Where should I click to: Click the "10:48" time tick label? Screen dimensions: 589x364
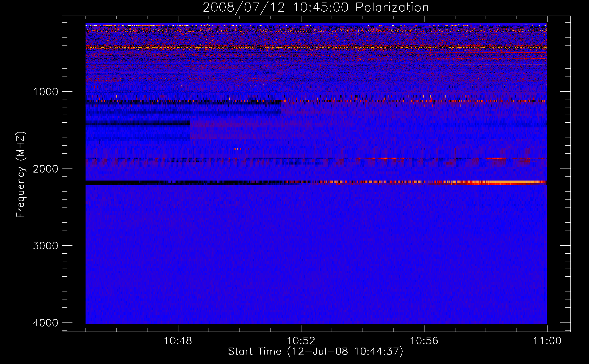click(x=178, y=341)
